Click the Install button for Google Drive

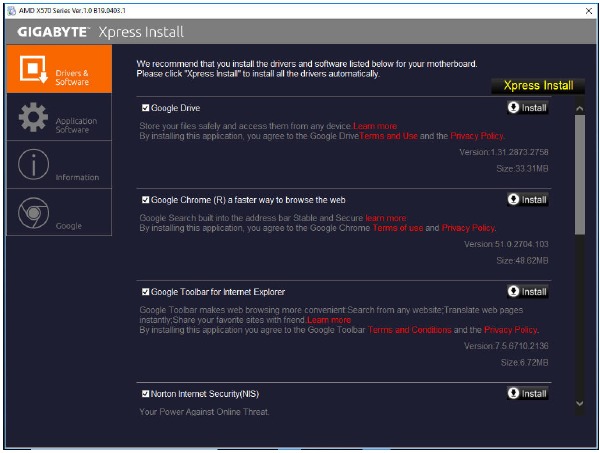coord(527,107)
